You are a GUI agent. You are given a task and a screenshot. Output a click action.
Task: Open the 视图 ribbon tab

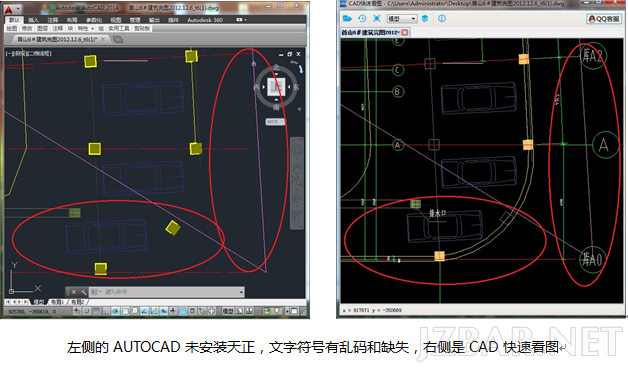point(115,20)
